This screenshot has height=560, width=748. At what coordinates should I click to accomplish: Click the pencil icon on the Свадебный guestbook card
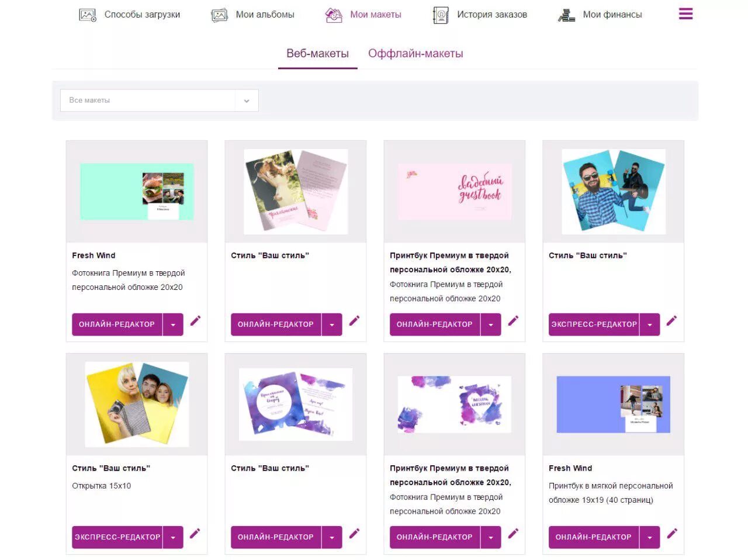(x=513, y=320)
